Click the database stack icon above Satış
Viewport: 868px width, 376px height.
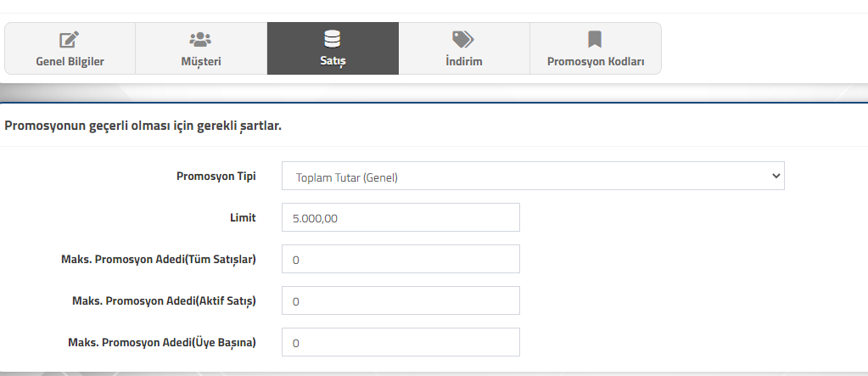[x=332, y=39]
